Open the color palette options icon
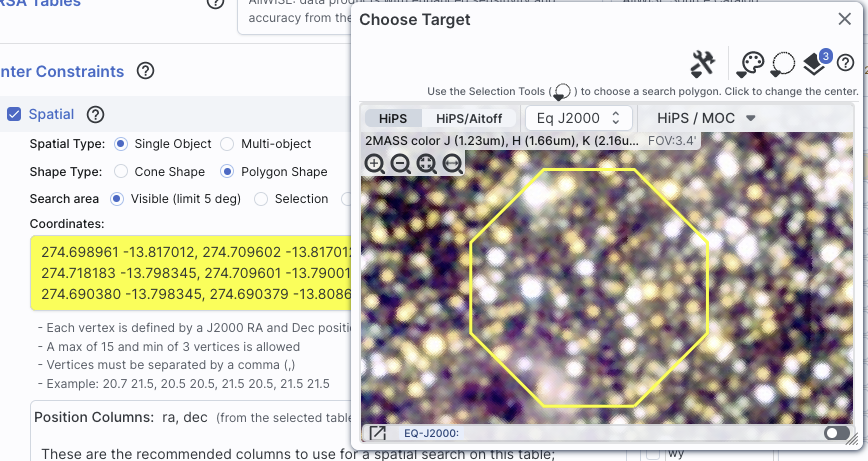Viewport: 868px width, 461px height. coord(749,64)
